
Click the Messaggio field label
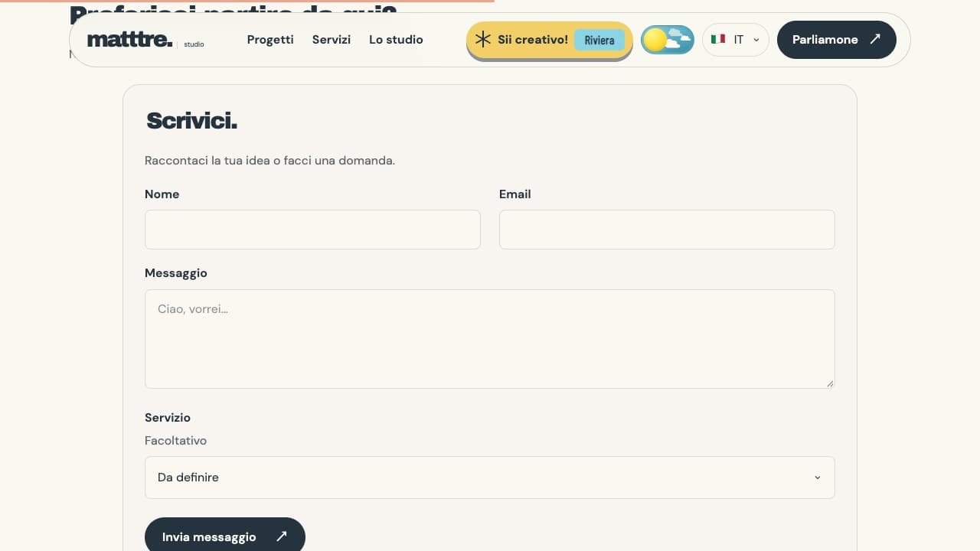[176, 273]
